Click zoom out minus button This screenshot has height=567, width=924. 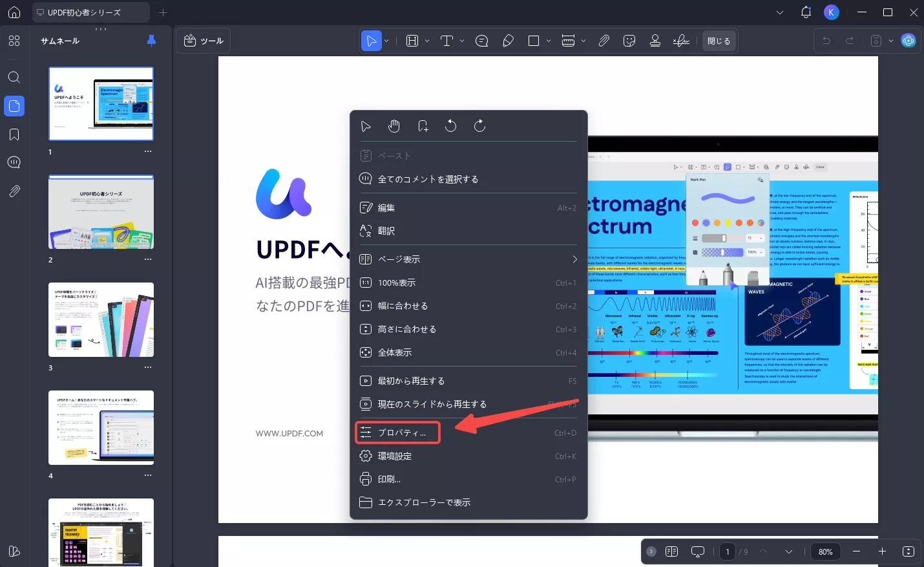[x=856, y=551]
